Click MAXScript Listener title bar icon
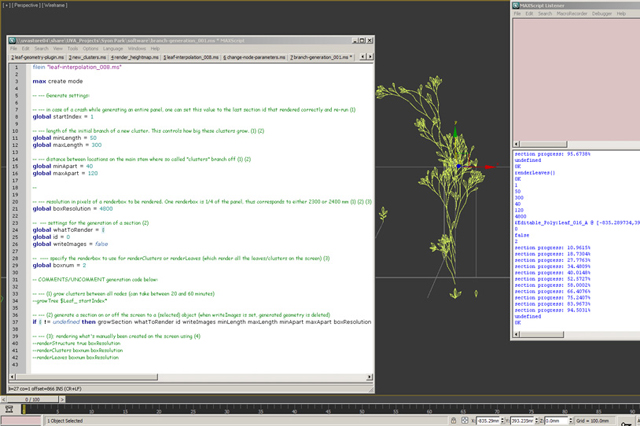Viewport: 640px width, 426px height. tap(516, 5)
